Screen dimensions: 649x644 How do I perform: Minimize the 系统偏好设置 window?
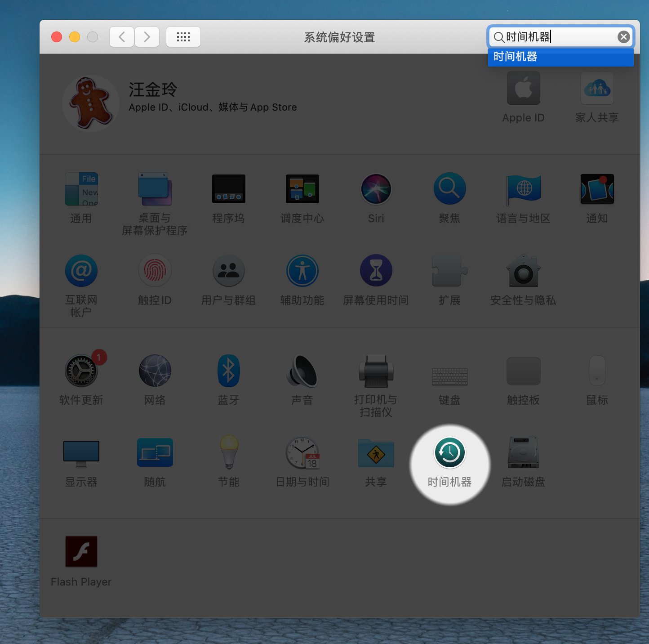click(75, 37)
